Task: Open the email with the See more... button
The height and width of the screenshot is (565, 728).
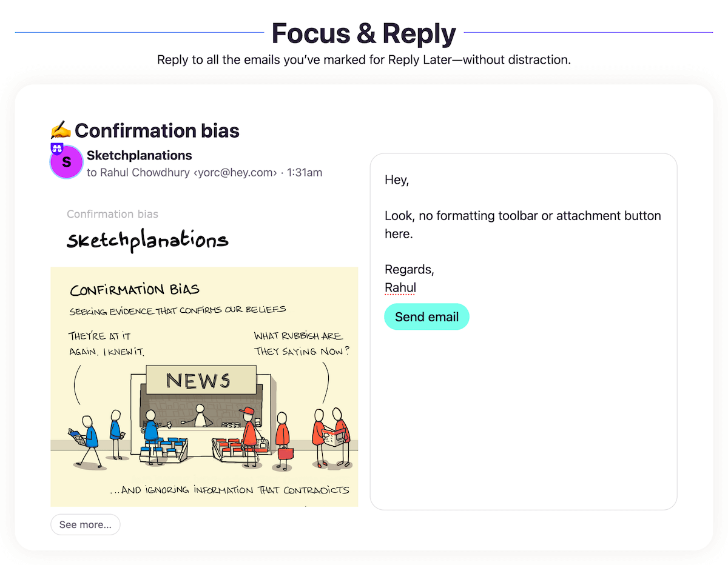Action: [85, 524]
